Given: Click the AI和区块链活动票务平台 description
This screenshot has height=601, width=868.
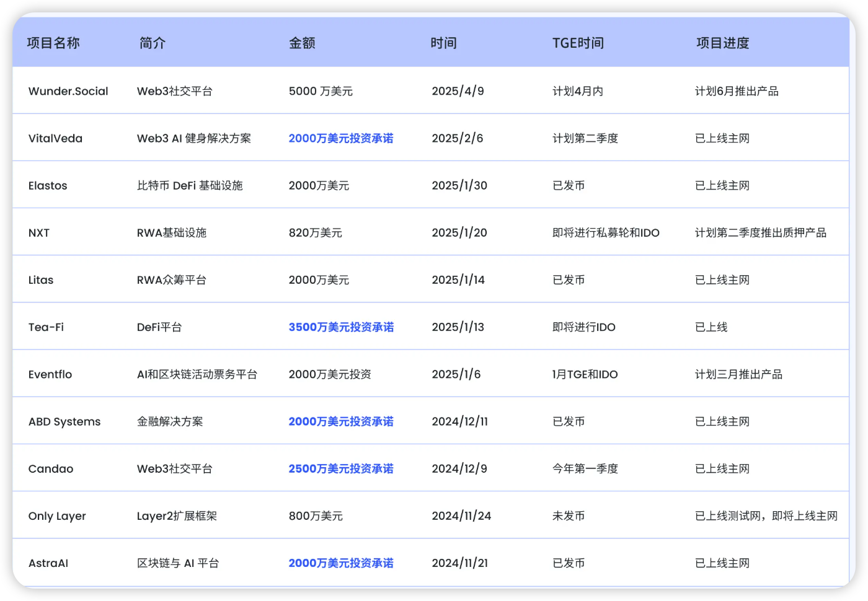Looking at the screenshot, I should point(197,374).
